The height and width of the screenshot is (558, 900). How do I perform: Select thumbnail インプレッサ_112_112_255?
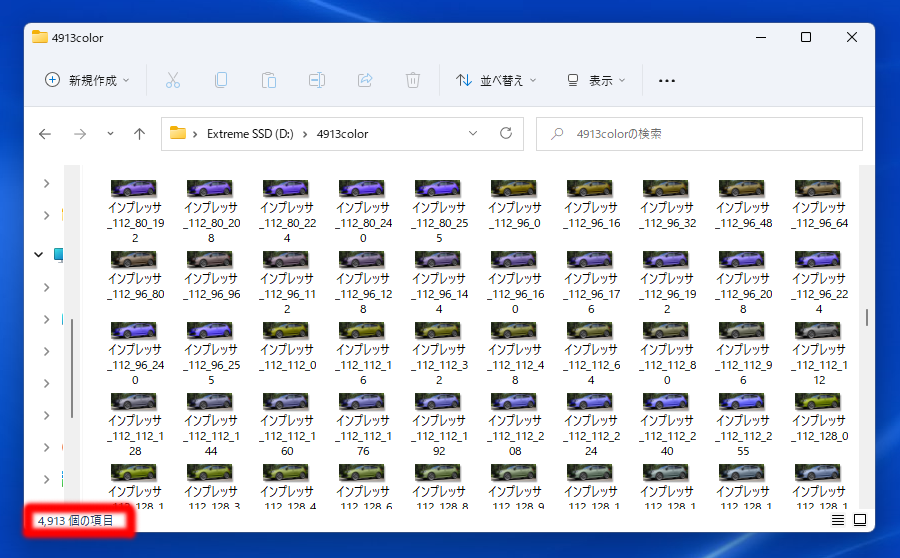[x=742, y=401]
